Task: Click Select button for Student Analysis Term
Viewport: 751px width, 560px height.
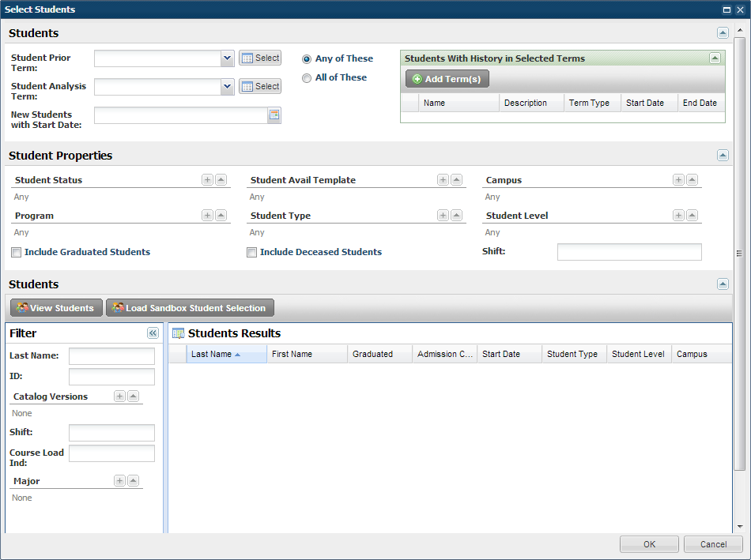Action: point(260,86)
